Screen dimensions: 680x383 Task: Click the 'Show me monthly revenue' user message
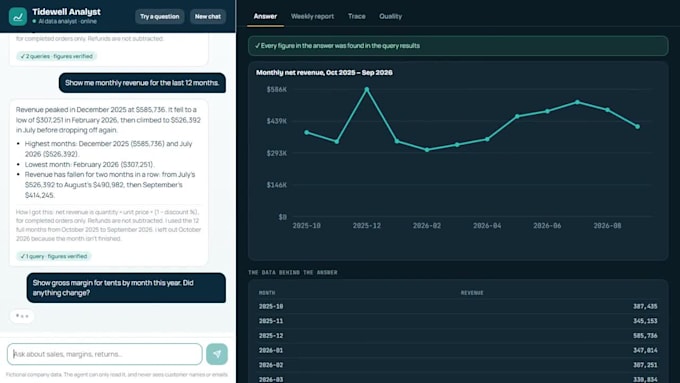click(x=142, y=82)
